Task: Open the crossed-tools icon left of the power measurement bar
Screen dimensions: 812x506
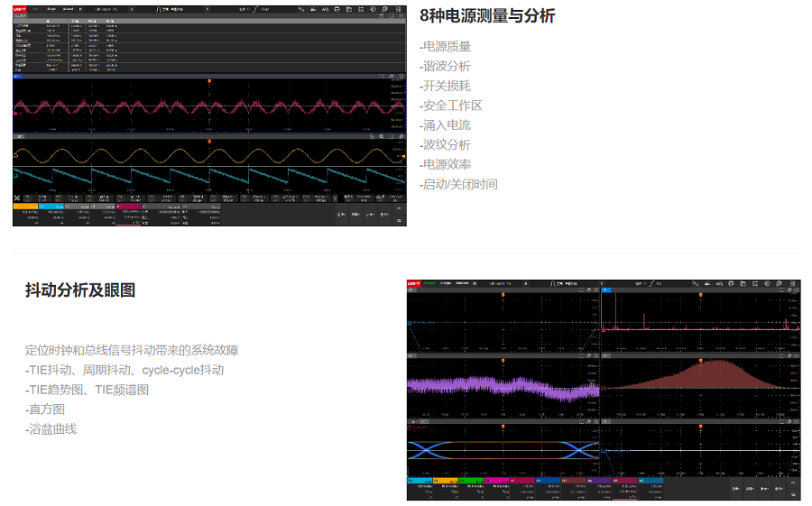Action: pyautogui.click(x=17, y=197)
